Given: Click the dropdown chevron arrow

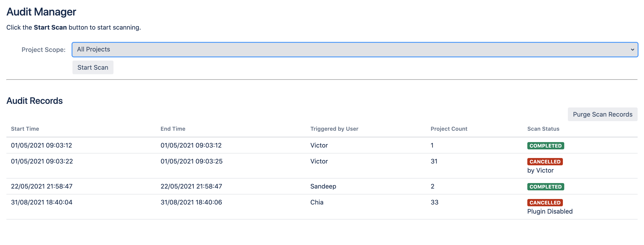Looking at the screenshot, I should [x=632, y=49].
